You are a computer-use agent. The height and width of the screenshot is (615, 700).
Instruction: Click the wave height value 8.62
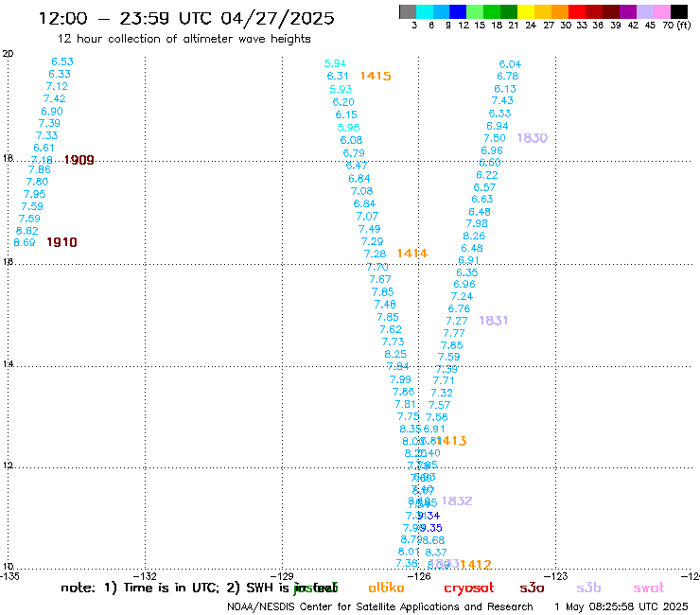pyautogui.click(x=26, y=231)
